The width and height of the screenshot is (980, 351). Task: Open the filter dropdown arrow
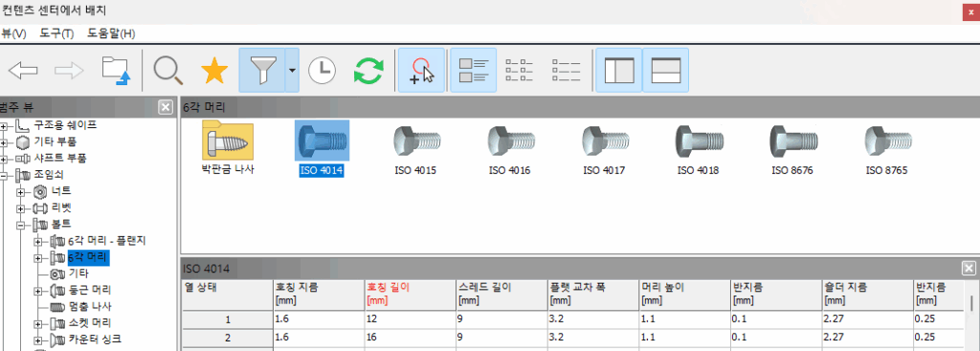(x=293, y=70)
